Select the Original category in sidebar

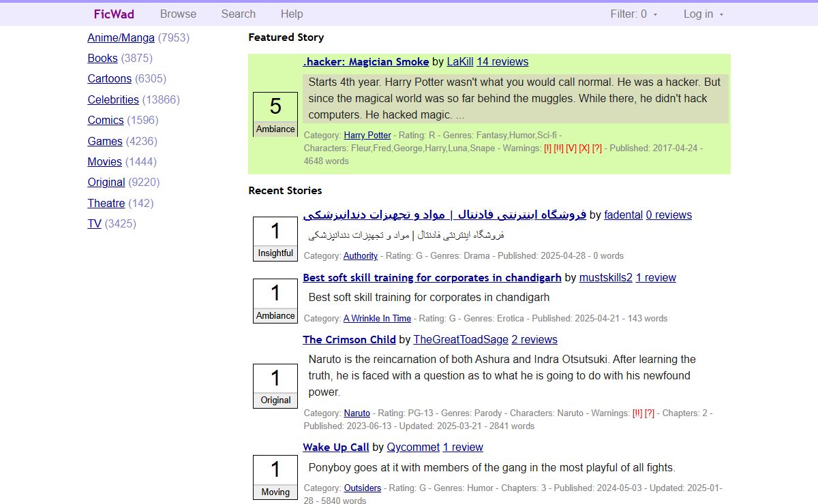click(106, 182)
